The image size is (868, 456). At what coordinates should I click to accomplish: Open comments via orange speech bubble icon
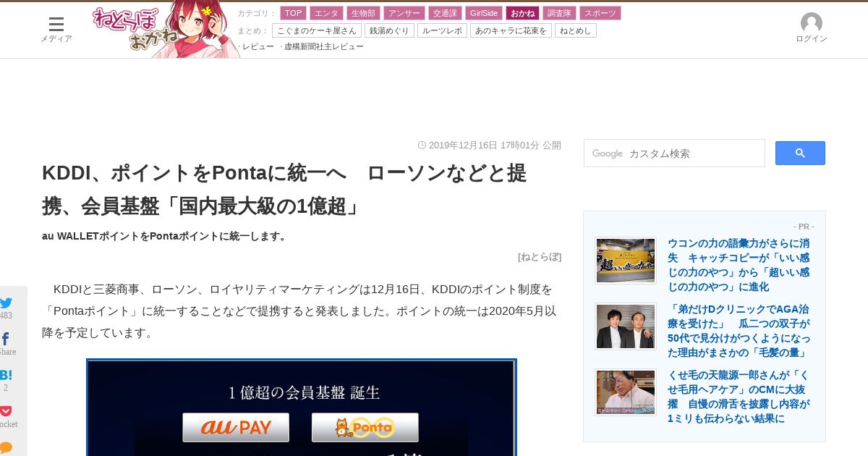tap(7, 447)
